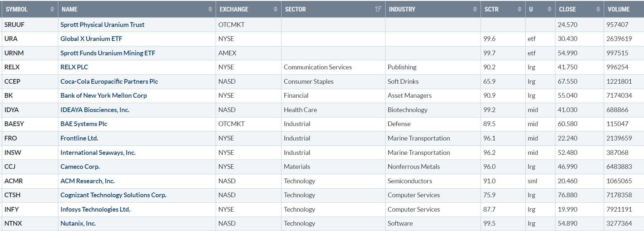The height and width of the screenshot is (231, 644).
Task: Click the sort arrows in the NAME column header
Action: 210,9
